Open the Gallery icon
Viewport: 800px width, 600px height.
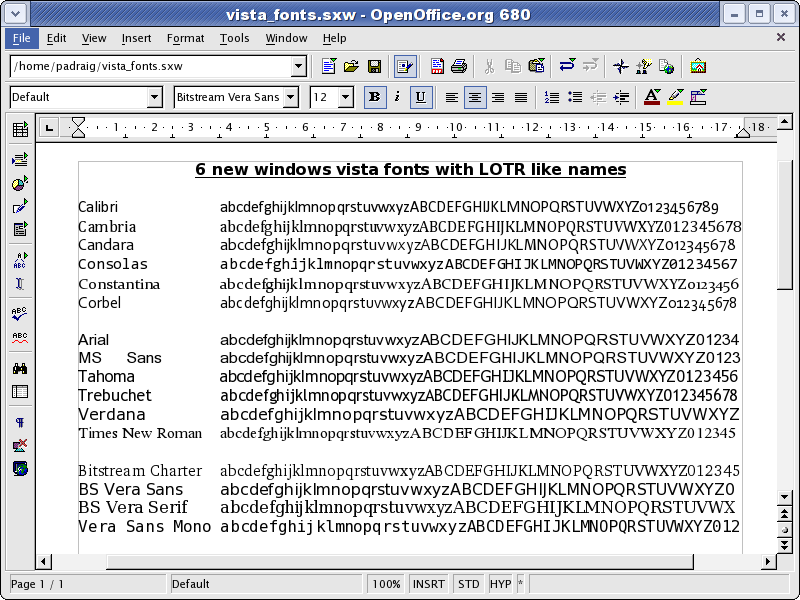(698, 66)
